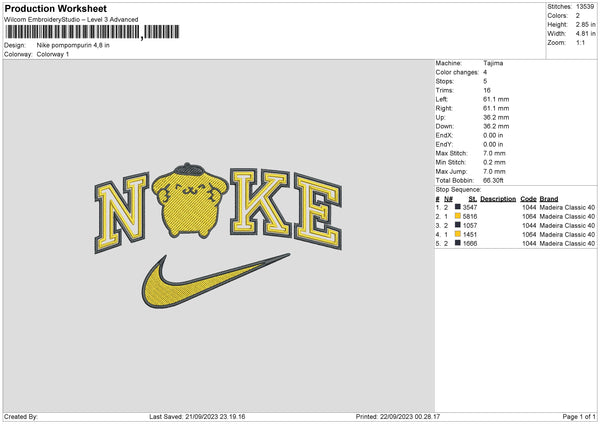
Task: Click the Min Stitch value '0.2 mm'
Action: point(494,162)
